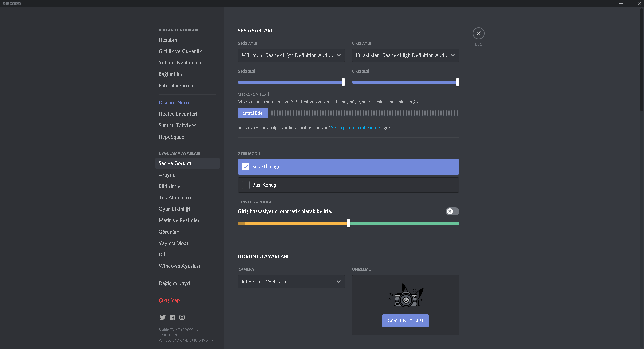
Task: Close the Discord window
Action: [640, 3]
